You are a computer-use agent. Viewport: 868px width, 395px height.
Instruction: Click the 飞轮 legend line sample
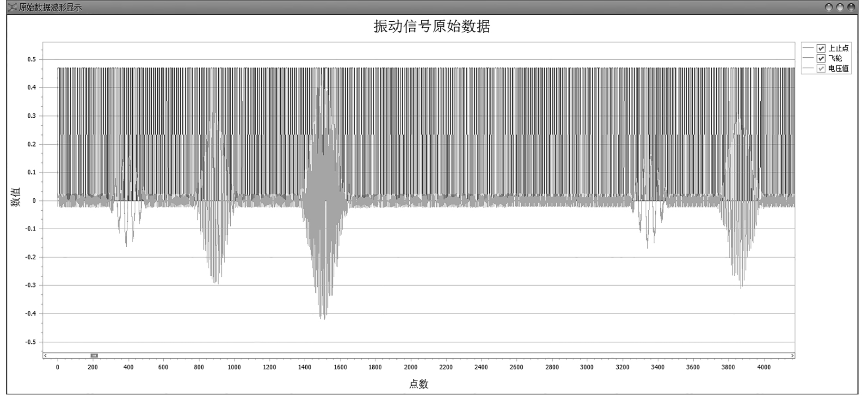808,58
